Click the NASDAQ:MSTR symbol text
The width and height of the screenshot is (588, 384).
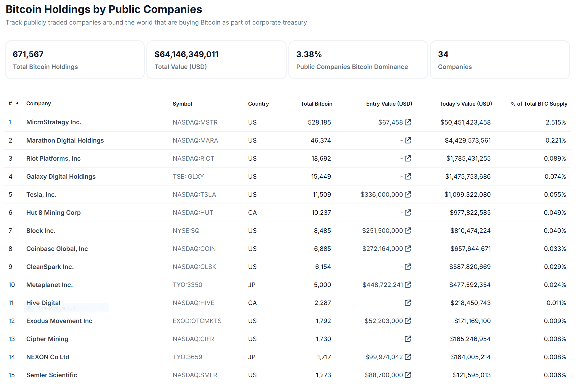coord(195,122)
